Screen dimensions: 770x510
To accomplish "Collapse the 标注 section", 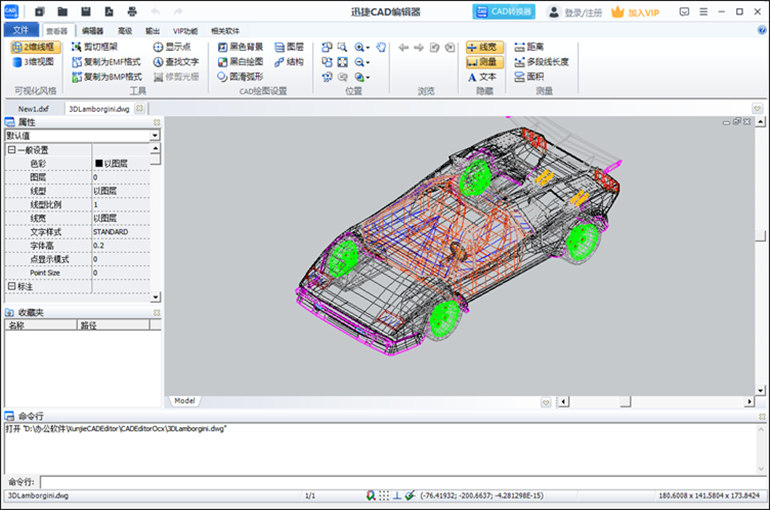I will click(x=11, y=286).
